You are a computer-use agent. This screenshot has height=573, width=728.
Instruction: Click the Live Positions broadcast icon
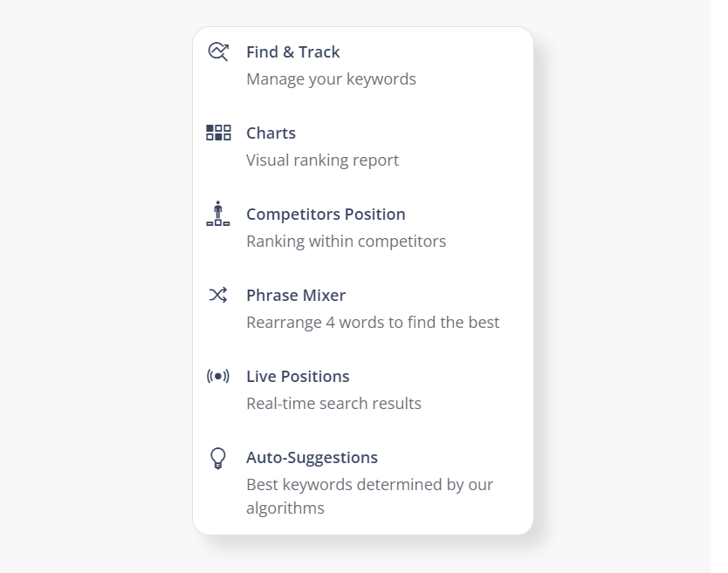pyautogui.click(x=217, y=376)
